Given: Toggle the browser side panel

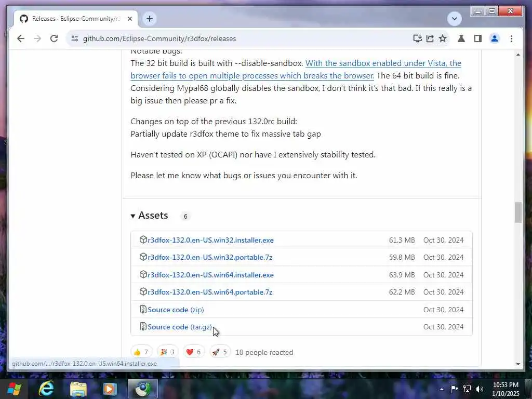Looking at the screenshot, I should click(478, 38).
